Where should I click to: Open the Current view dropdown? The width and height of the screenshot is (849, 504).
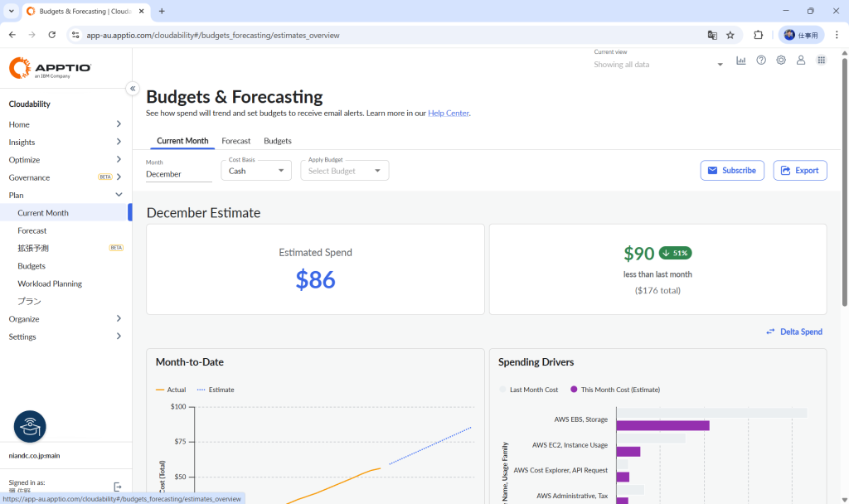(658, 65)
